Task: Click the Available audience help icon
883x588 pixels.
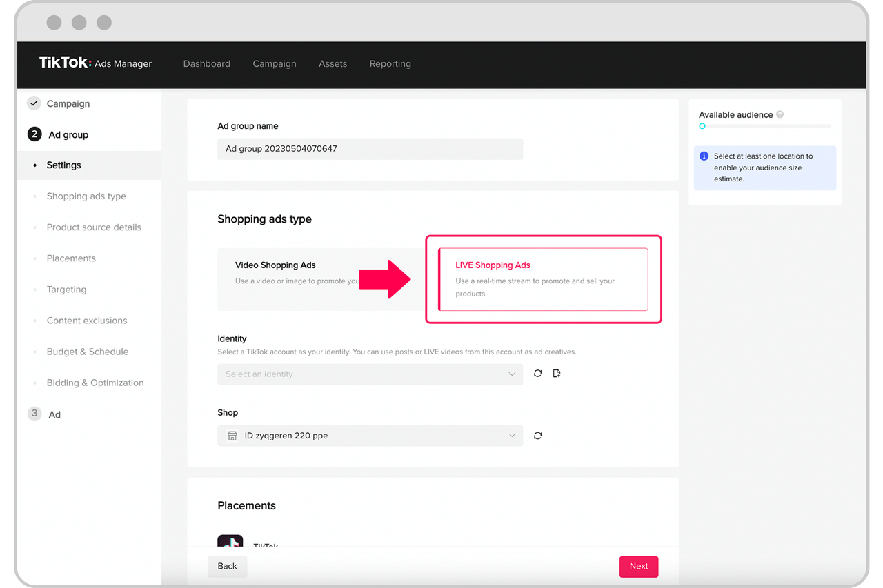Action: coord(780,114)
